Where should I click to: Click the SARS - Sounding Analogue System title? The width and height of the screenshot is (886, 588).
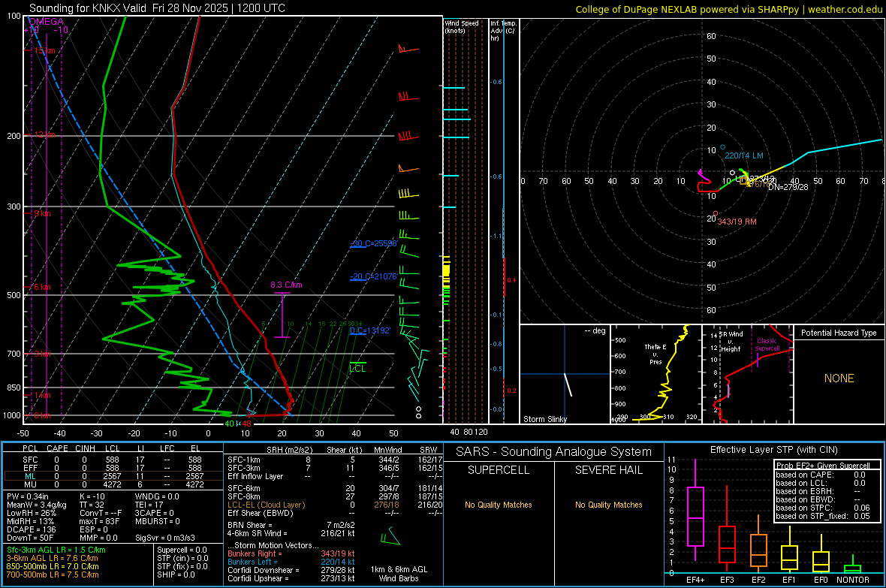(554, 452)
